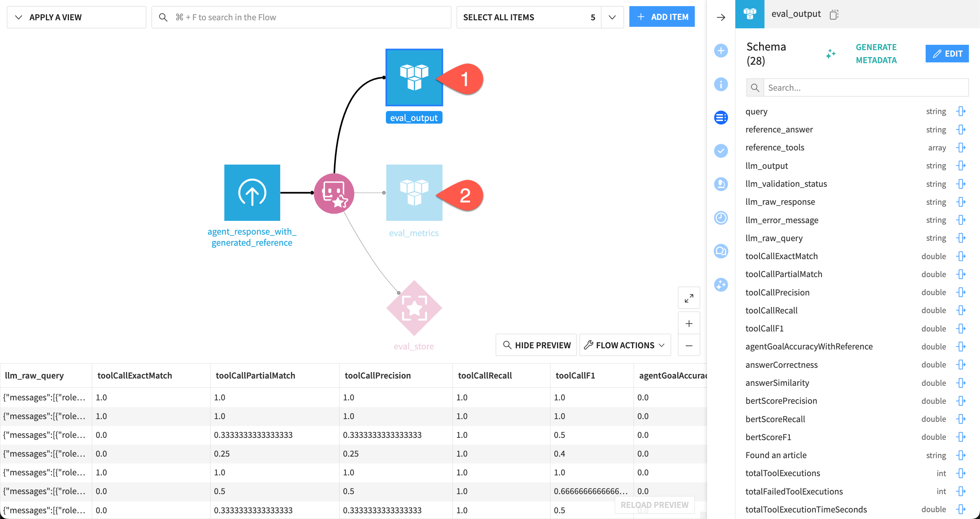The height and width of the screenshot is (519, 980).
Task: Open the info panel from the right sidebar
Action: pyautogui.click(x=721, y=85)
